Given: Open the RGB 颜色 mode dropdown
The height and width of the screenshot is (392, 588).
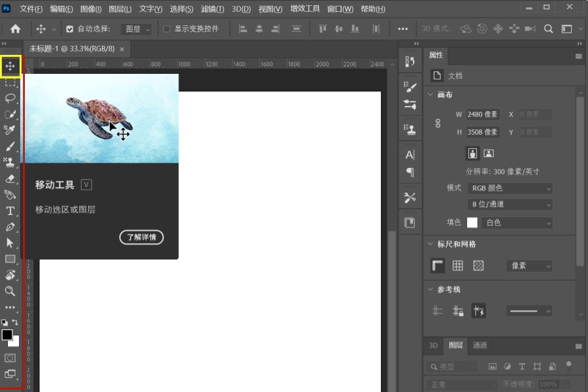Looking at the screenshot, I should 510,188.
